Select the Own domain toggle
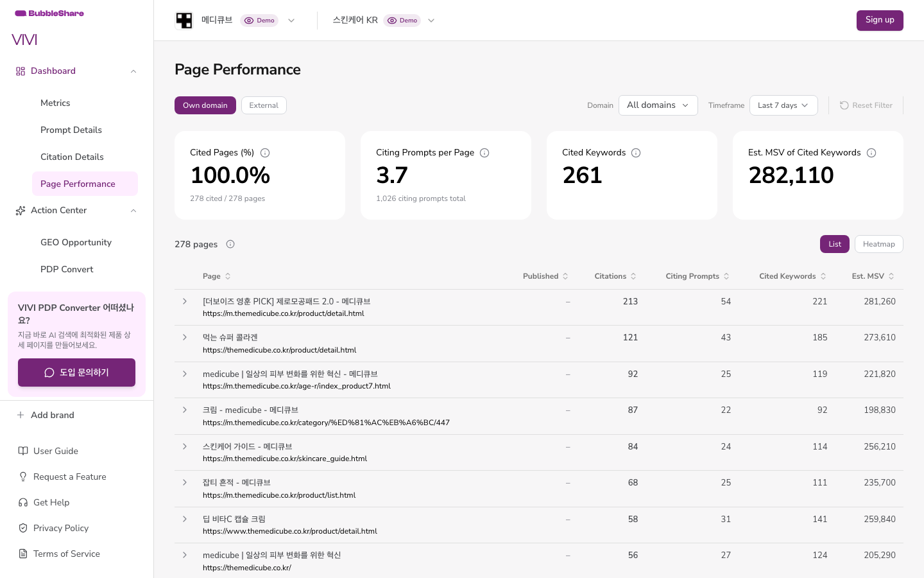Viewport: 924px width, 578px height. [x=205, y=105]
